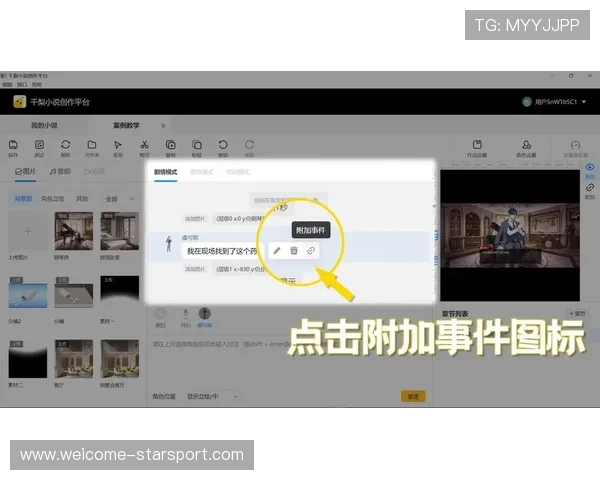Click the Save (保存) toolbar icon
The image size is (600, 480).
click(x=13, y=145)
